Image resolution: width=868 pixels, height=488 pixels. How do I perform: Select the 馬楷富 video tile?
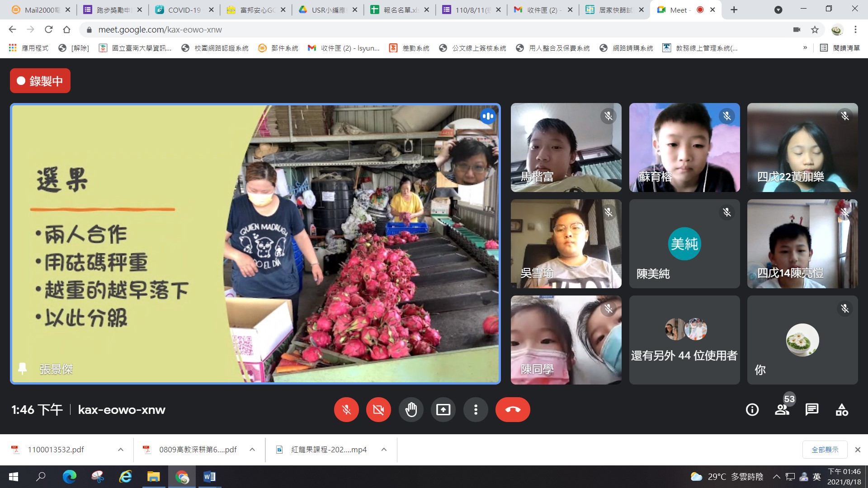[x=566, y=147]
